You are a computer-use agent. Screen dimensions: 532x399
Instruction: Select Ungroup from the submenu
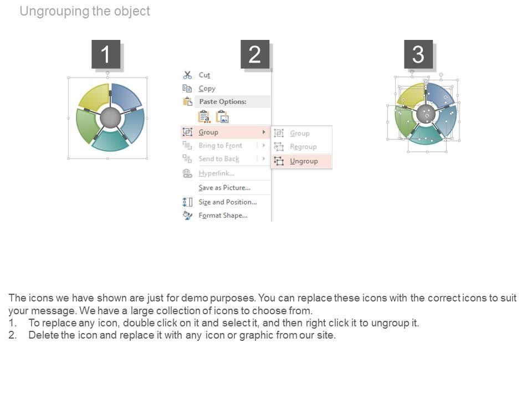coord(304,161)
